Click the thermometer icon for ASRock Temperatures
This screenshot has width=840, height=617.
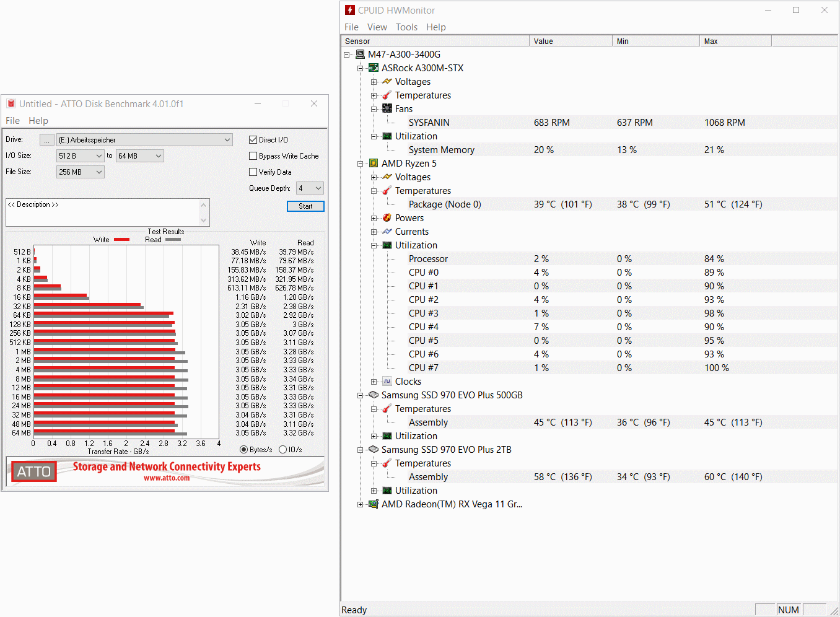(387, 95)
